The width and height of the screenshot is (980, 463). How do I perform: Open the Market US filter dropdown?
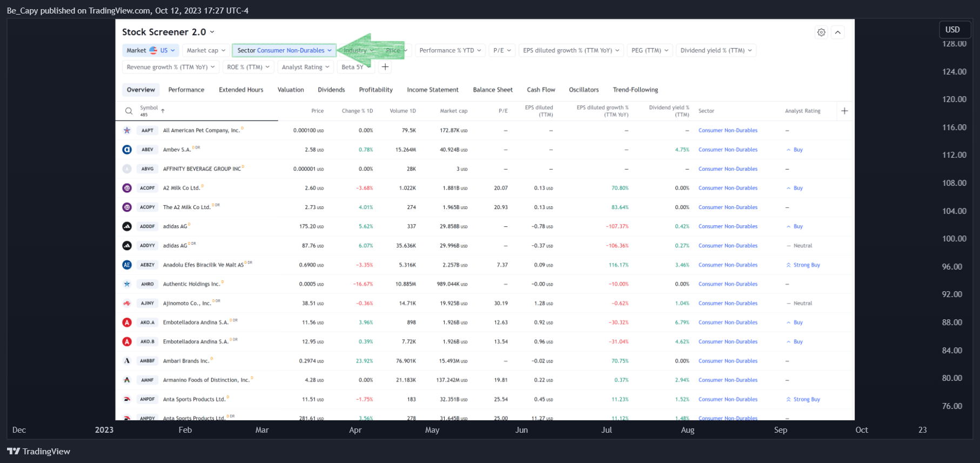tap(151, 50)
